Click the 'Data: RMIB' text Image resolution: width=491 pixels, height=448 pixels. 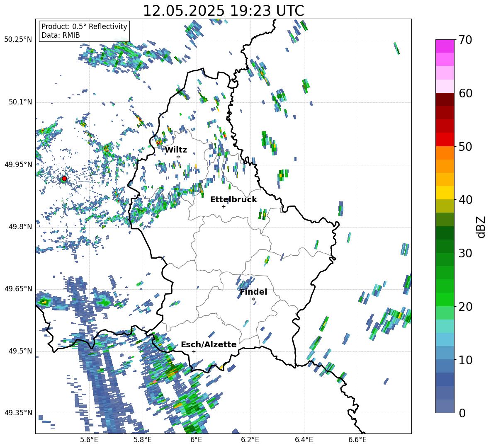click(x=61, y=35)
